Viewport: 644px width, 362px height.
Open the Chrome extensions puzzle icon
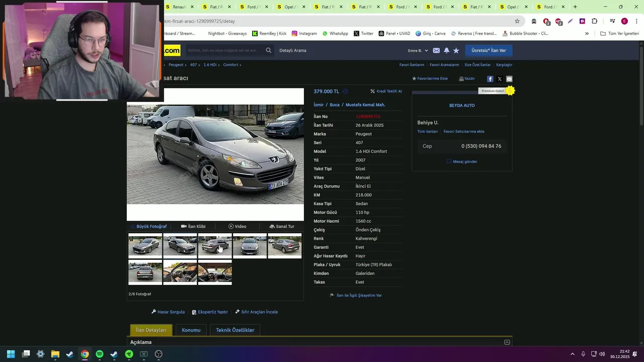pyautogui.click(x=595, y=21)
